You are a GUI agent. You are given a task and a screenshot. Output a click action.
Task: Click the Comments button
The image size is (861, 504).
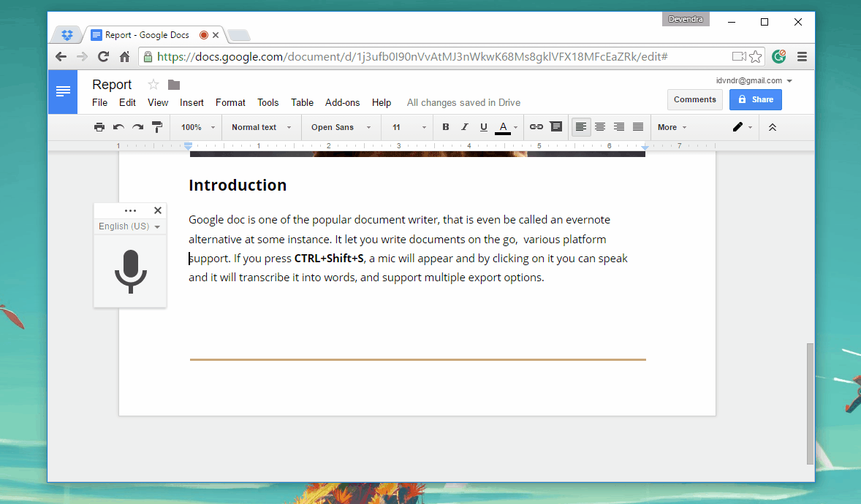[x=694, y=99]
